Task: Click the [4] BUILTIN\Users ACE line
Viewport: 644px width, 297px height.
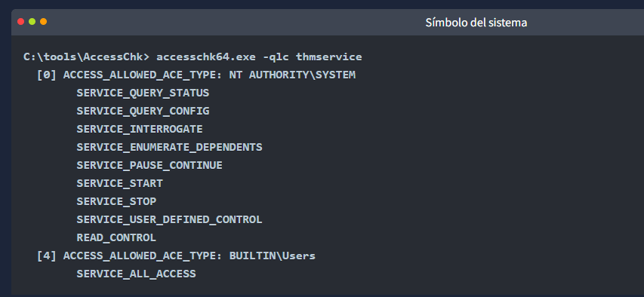Action: [x=176, y=256]
